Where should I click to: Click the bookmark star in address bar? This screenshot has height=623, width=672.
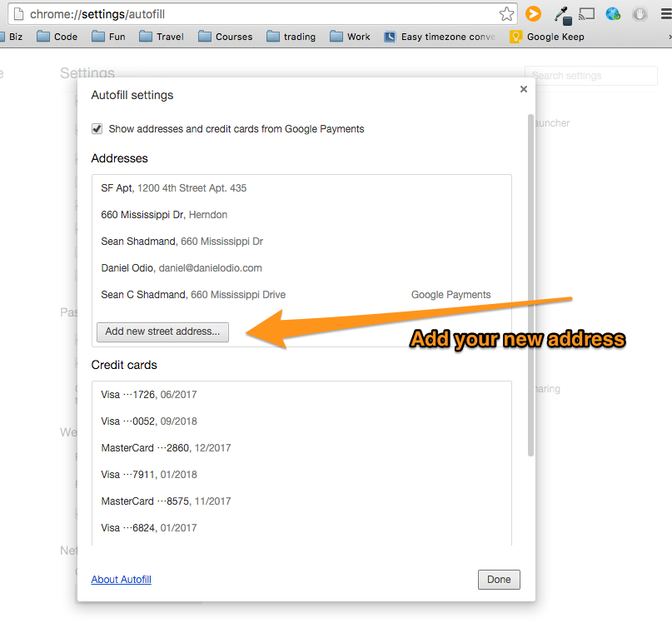pos(506,14)
